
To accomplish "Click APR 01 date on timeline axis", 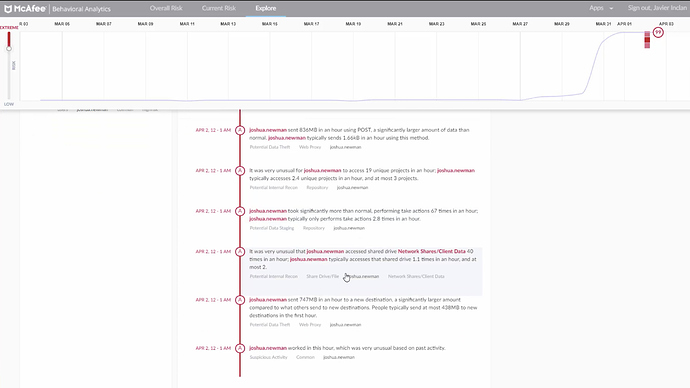I will point(624,24).
